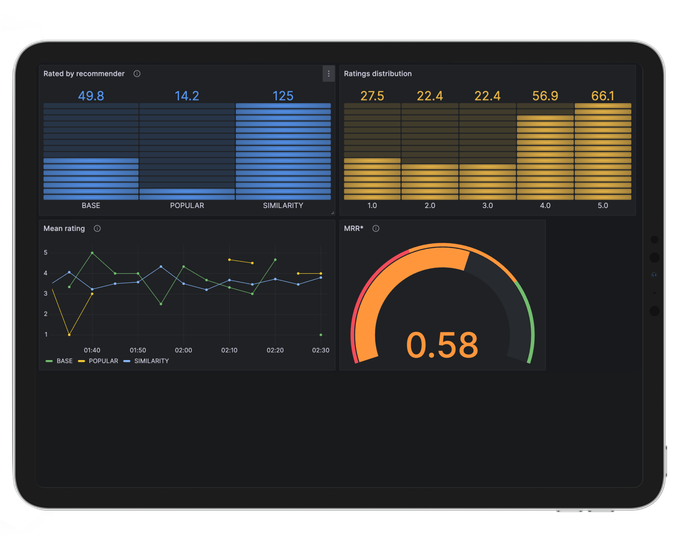Viewport: 700px width, 550px height.
Task: Click the POPULAR bar value 14.2
Action: [187, 97]
